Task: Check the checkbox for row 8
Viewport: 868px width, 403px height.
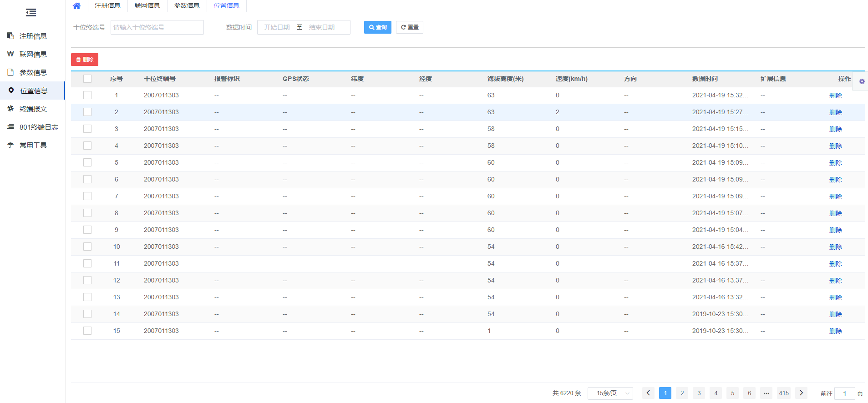Action: (87, 213)
